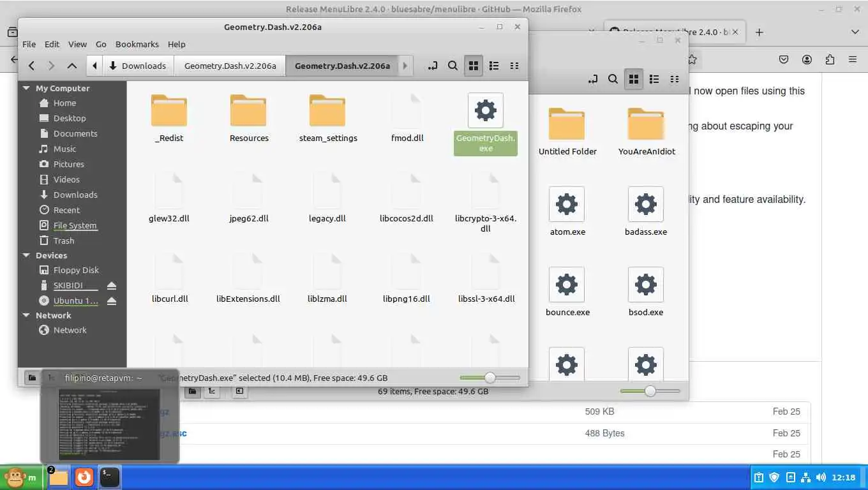Viewport: 868px width, 490px height.
Task: Adjust front window icon zoom slider
Action: [x=490, y=378]
